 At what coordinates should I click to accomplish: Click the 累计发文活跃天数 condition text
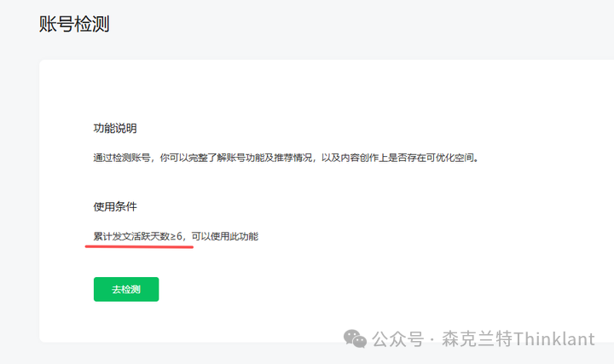coord(131,236)
